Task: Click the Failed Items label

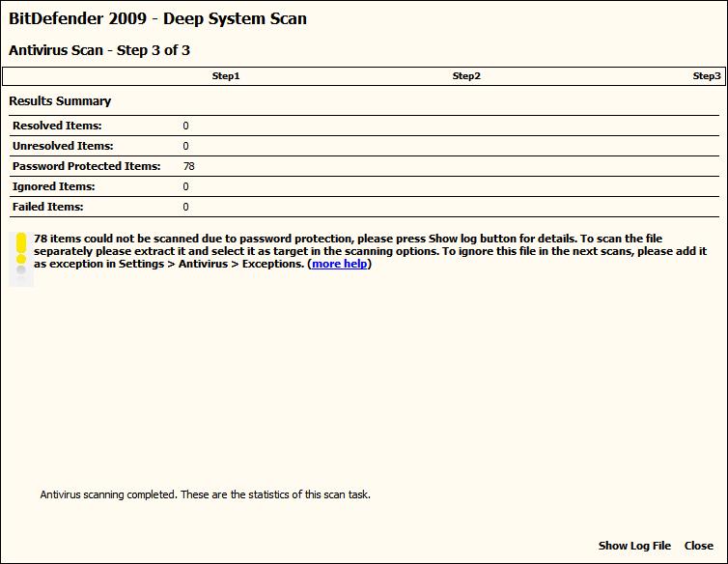Action: 48,207
